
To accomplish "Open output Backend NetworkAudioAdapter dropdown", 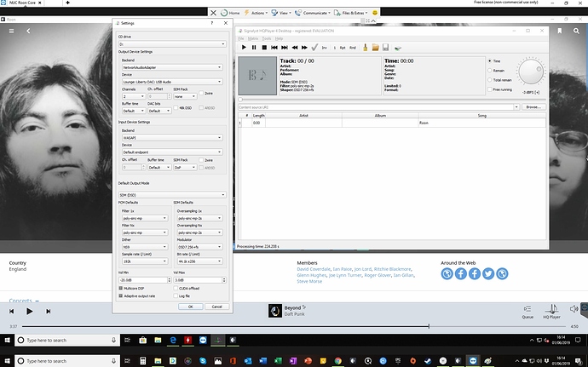I will (172, 67).
